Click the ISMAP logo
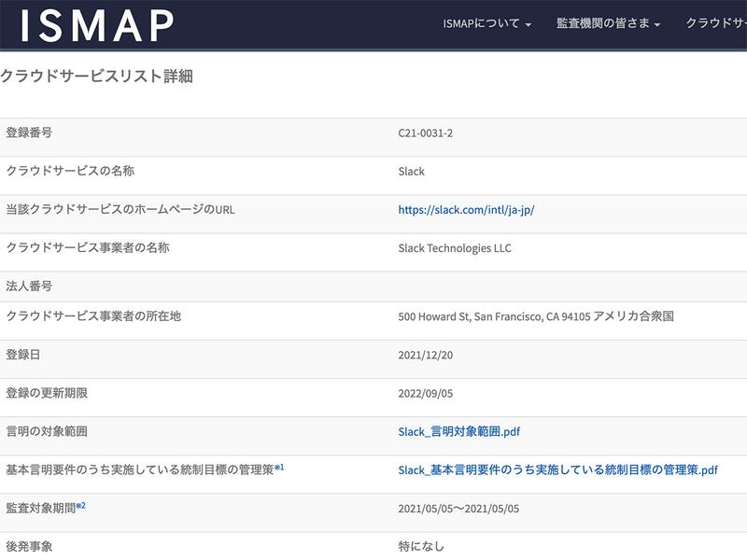Screen dimensions: 747x560 point(97,25)
